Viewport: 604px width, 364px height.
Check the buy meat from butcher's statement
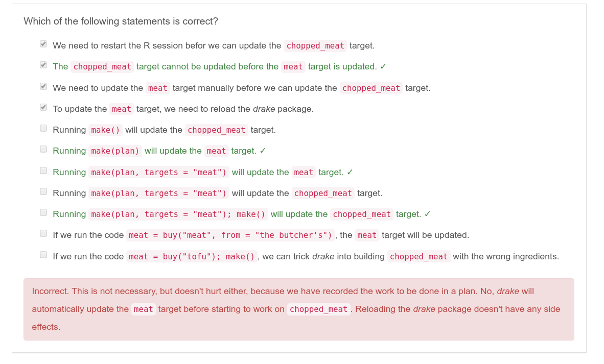click(43, 233)
